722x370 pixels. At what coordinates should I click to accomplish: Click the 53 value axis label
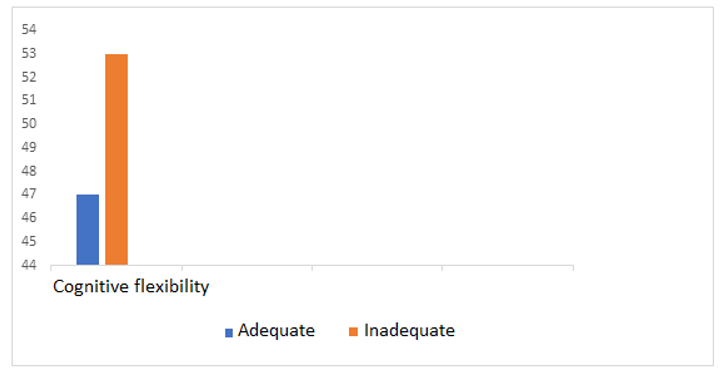click(x=29, y=53)
